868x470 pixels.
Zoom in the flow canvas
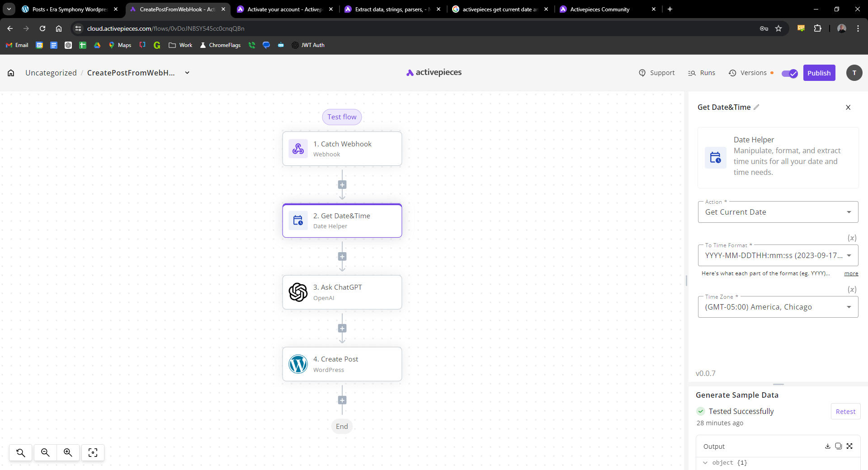coord(68,452)
